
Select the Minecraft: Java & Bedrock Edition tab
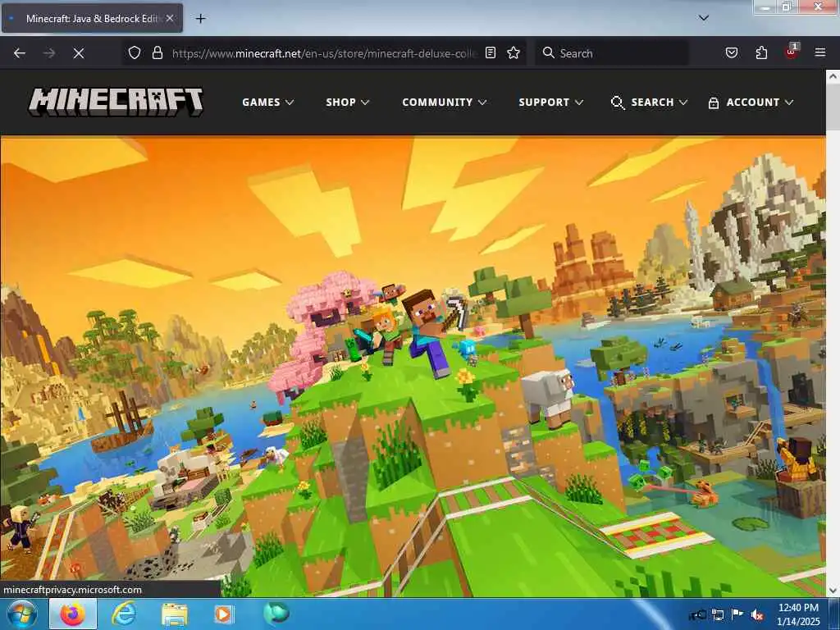tap(92, 18)
